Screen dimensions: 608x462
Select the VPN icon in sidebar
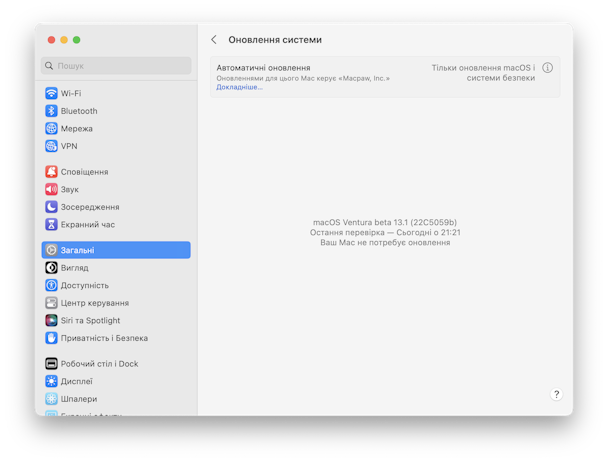pos(51,146)
